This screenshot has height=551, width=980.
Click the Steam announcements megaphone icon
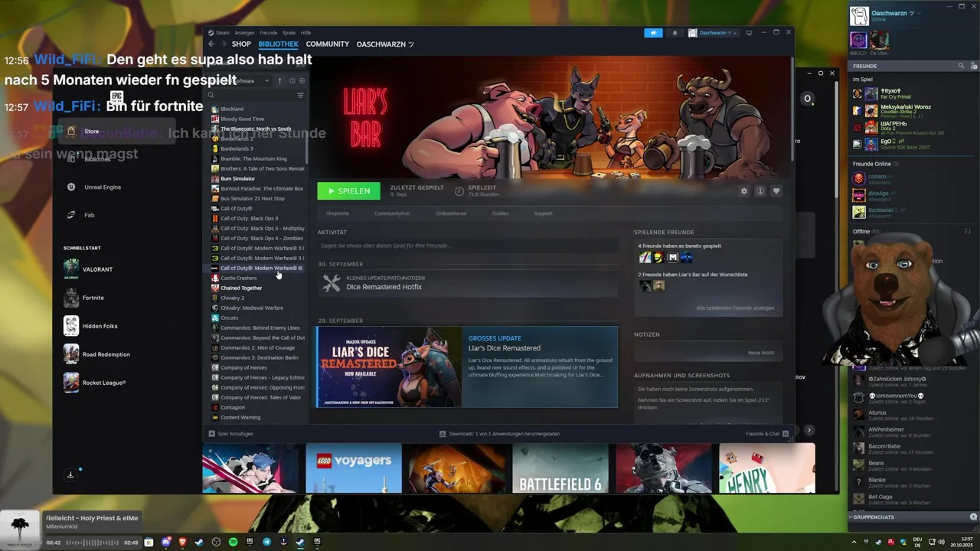pyautogui.click(x=653, y=33)
